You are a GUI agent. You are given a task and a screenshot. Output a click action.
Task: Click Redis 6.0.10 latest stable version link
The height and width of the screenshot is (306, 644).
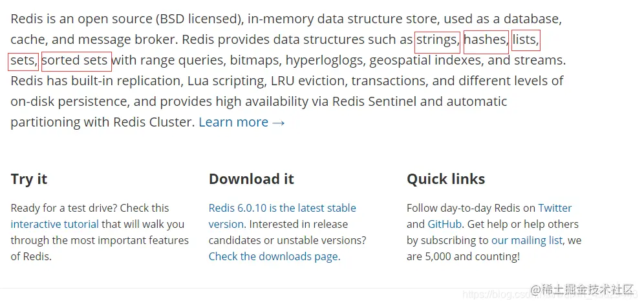point(282,216)
